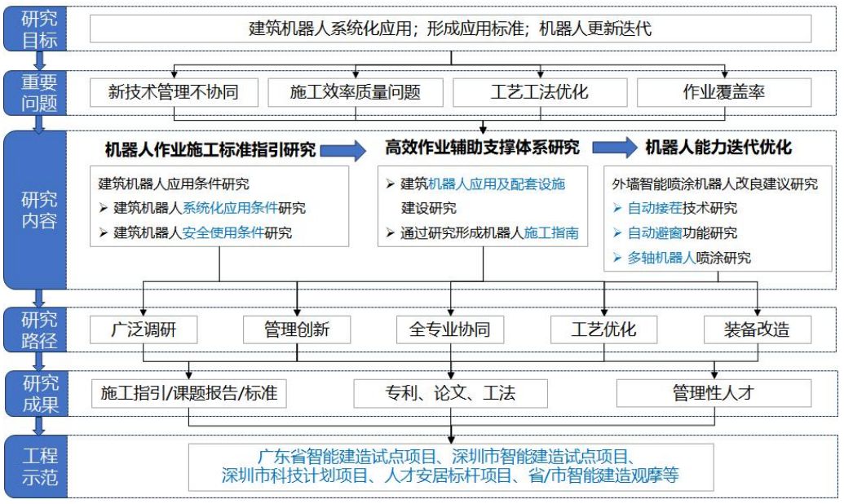This screenshot has width=844, height=504.
Task: Click bullet arrow beside 建筑机器人应用及配套设施
Action: point(391,184)
